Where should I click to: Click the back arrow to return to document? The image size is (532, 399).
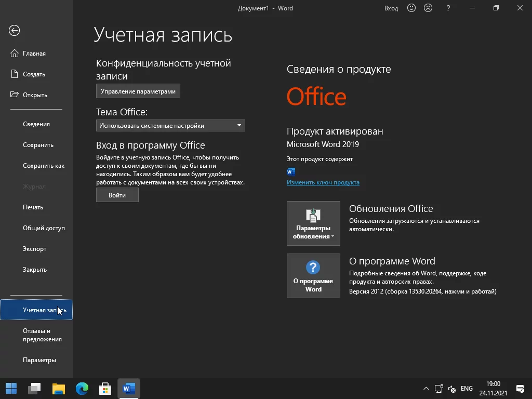coord(14,31)
